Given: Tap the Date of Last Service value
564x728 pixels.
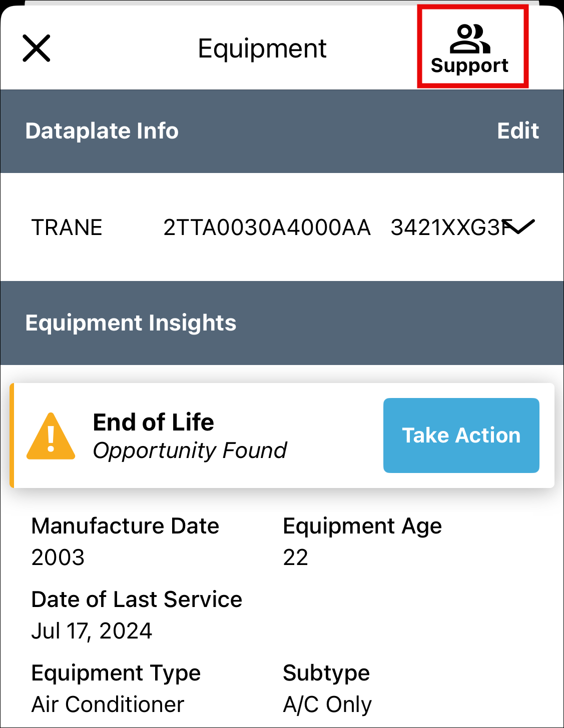Looking at the screenshot, I should (92, 630).
